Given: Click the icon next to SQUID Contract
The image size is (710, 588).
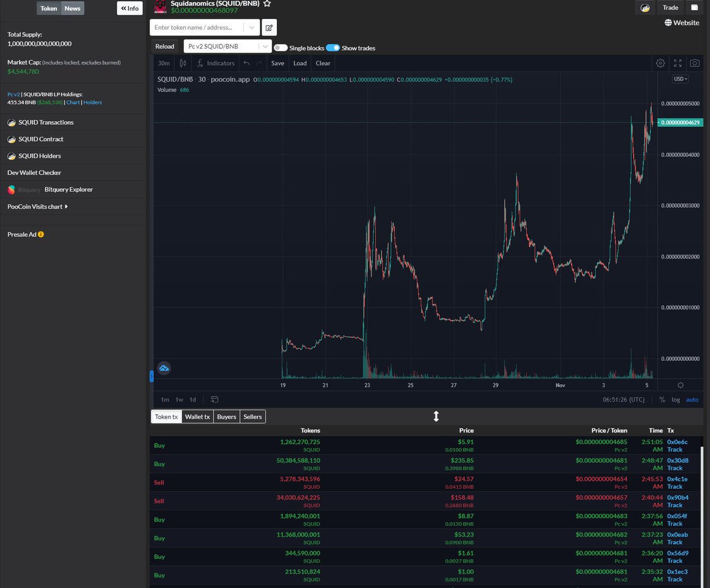Looking at the screenshot, I should (x=11, y=139).
